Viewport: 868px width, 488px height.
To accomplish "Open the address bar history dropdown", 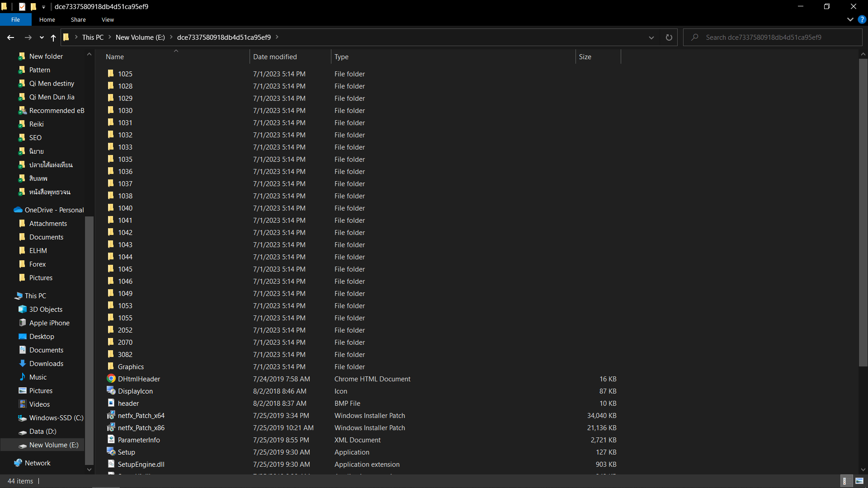I will click(x=651, y=38).
